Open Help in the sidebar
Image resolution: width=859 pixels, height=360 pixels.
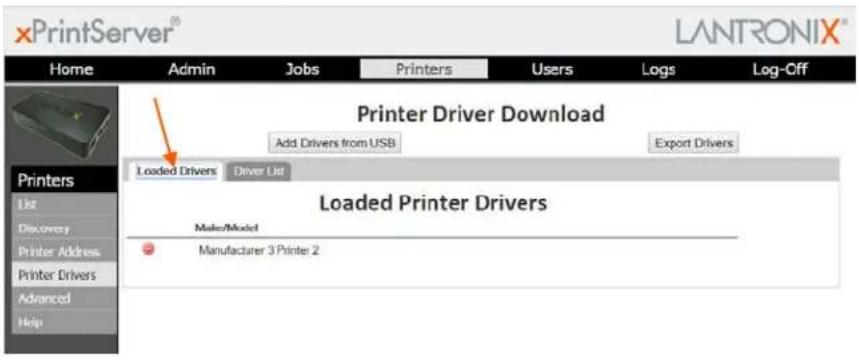click(64, 322)
